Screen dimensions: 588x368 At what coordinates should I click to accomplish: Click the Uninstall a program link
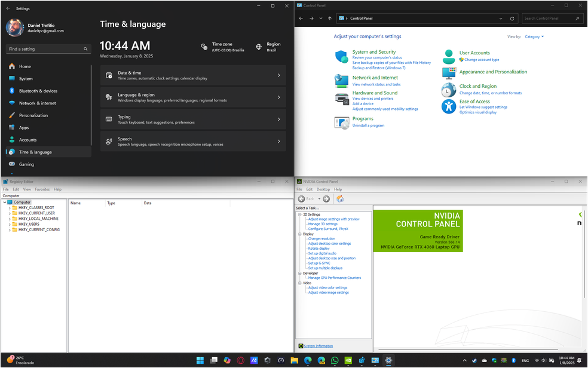(x=368, y=125)
